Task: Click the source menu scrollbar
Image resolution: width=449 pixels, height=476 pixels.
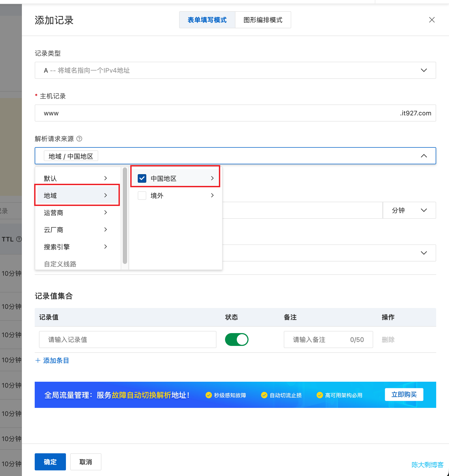Action: [x=125, y=216]
